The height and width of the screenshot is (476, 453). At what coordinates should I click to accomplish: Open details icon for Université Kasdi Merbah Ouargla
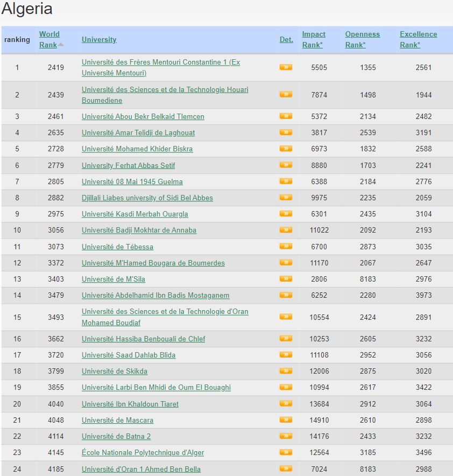point(286,214)
